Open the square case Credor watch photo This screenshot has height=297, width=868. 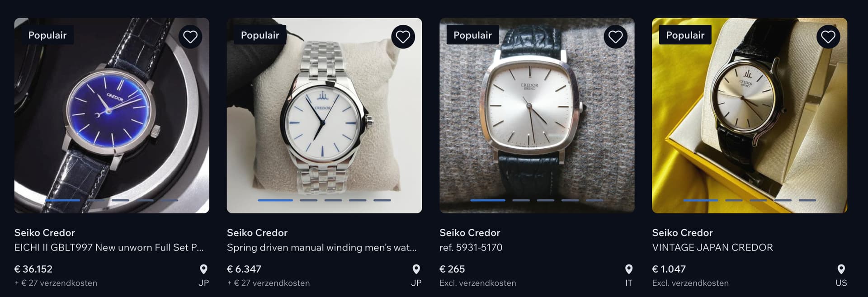[537, 116]
